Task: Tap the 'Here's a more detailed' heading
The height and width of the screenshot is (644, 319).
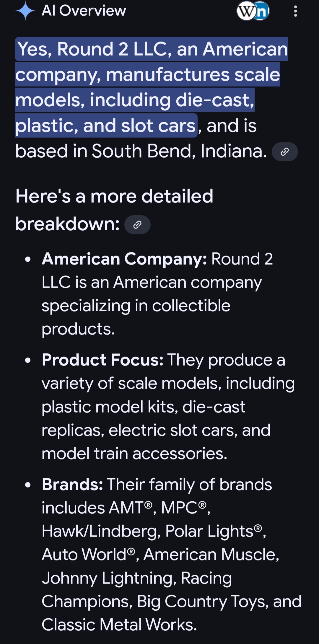Action: coord(114,196)
